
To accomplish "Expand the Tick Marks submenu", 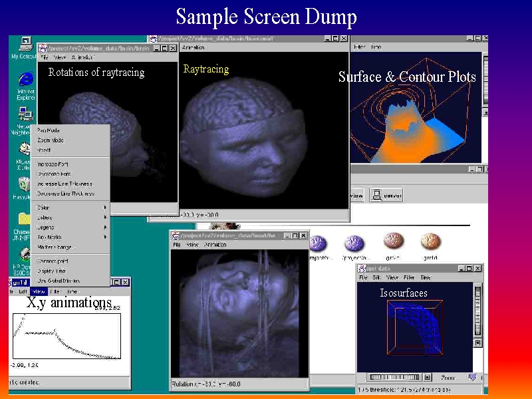I will tap(70, 237).
